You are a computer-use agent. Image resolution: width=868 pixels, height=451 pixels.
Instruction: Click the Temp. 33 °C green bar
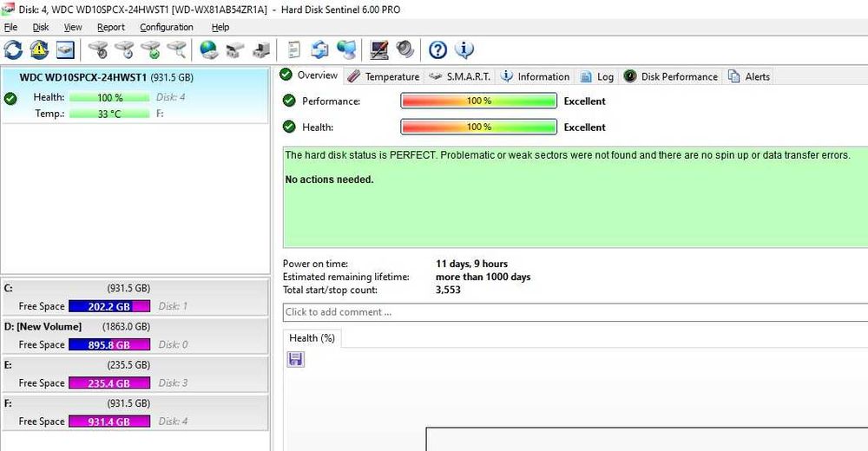(109, 114)
